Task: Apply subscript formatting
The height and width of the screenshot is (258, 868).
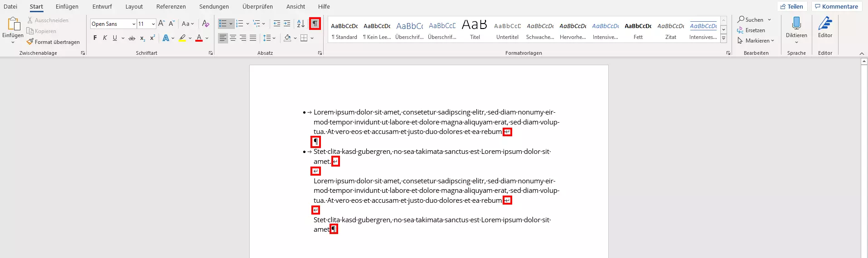Action: pyautogui.click(x=142, y=38)
